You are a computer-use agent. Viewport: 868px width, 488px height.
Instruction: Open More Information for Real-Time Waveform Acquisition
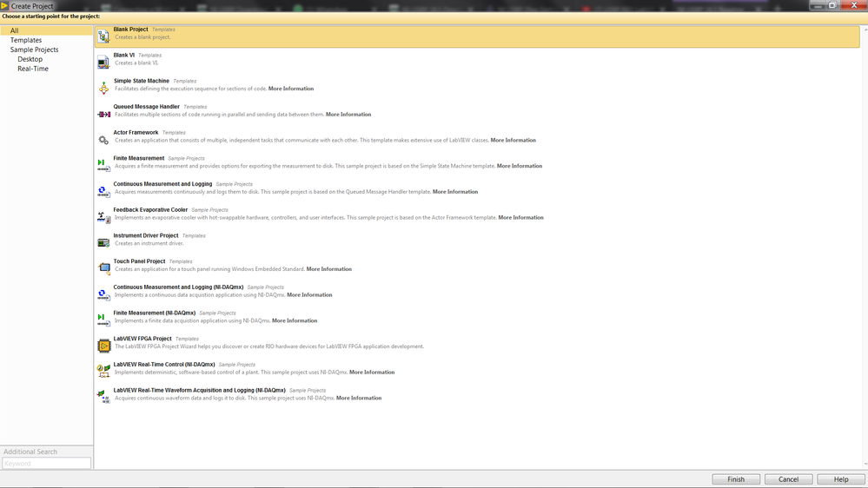[x=359, y=398]
